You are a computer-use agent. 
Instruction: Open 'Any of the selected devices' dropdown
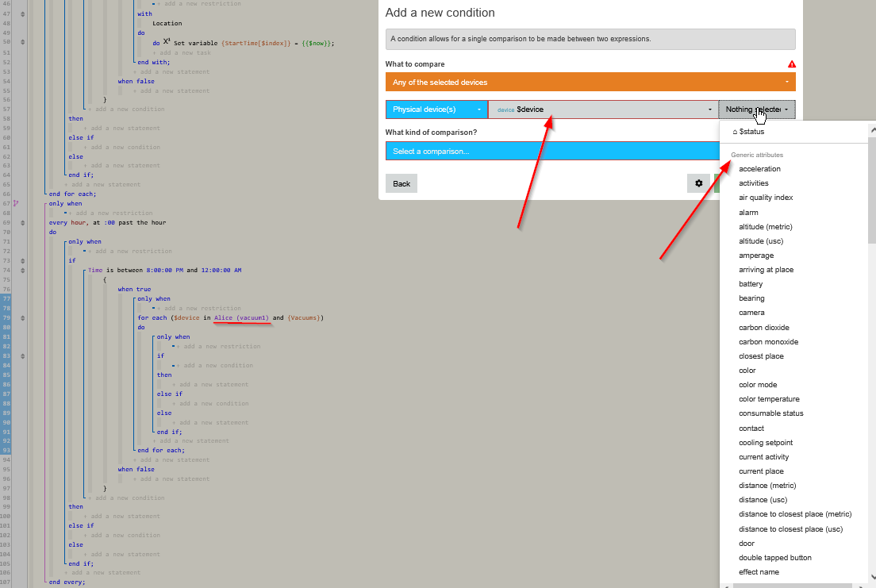590,83
